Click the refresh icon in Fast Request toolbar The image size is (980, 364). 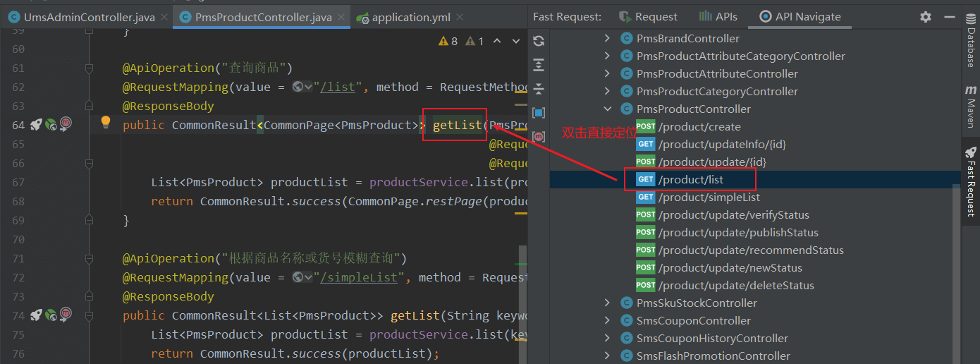tap(539, 41)
